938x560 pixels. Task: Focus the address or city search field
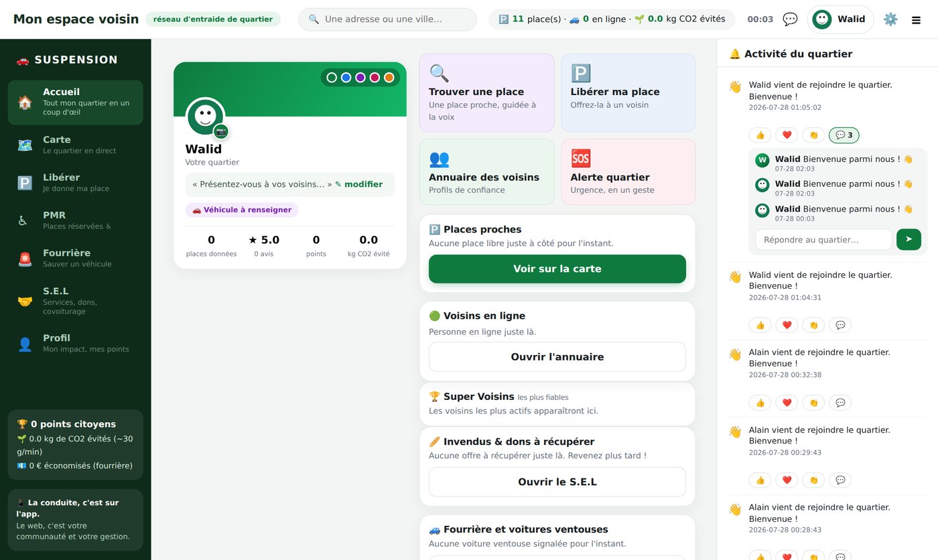pos(387,19)
